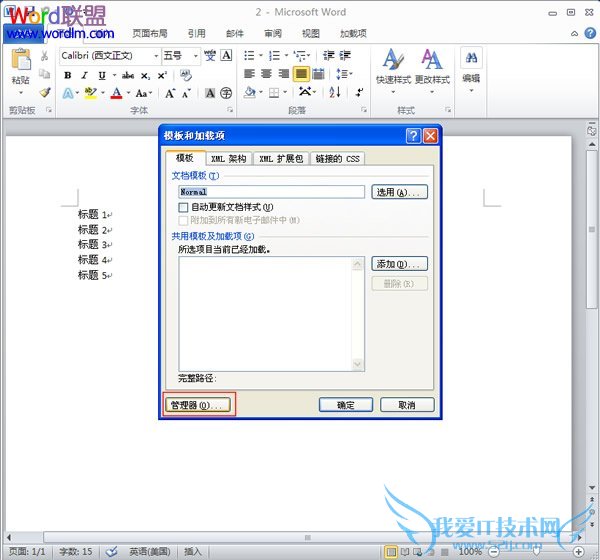Click 英语(美国) language in status bar

[x=150, y=552]
